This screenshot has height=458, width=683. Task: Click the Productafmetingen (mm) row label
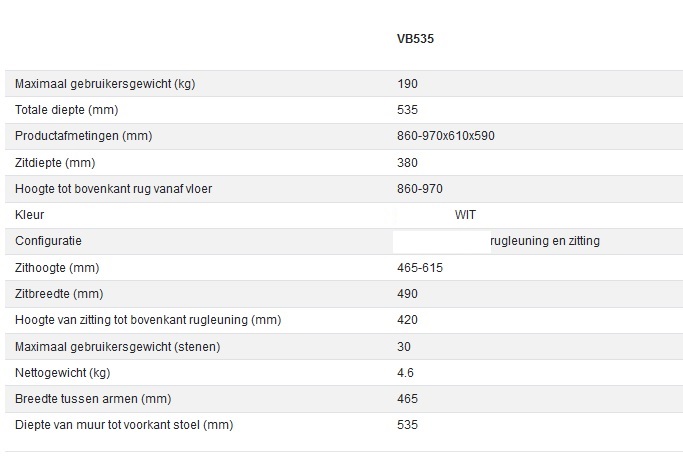click(83, 136)
